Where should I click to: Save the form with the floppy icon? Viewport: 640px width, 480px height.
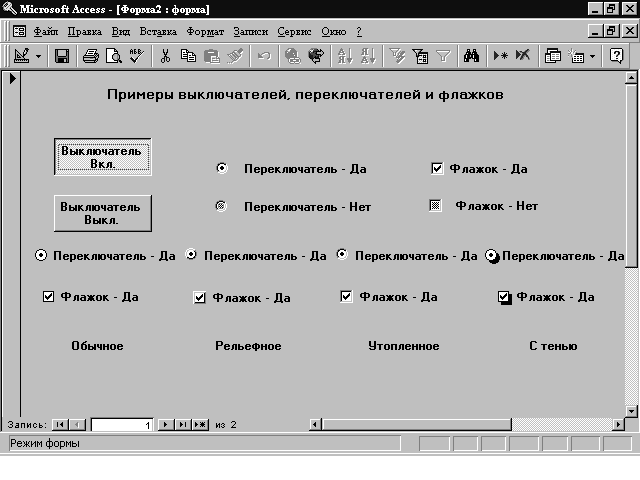coord(62,56)
